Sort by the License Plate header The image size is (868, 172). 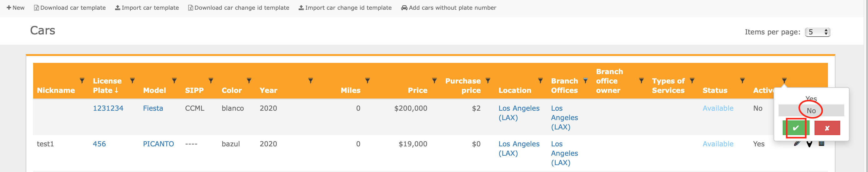coord(107,86)
